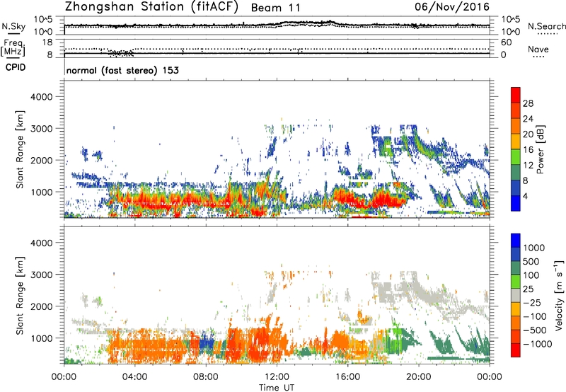Click the 'Beam 11' label
The image size is (566, 392).
(x=276, y=8)
